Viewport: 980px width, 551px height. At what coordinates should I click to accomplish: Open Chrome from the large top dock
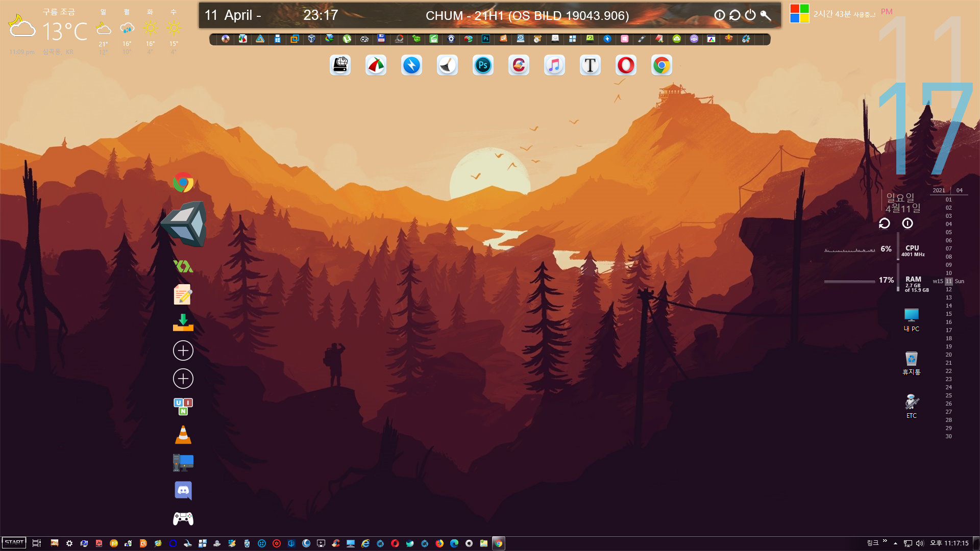[661, 65]
